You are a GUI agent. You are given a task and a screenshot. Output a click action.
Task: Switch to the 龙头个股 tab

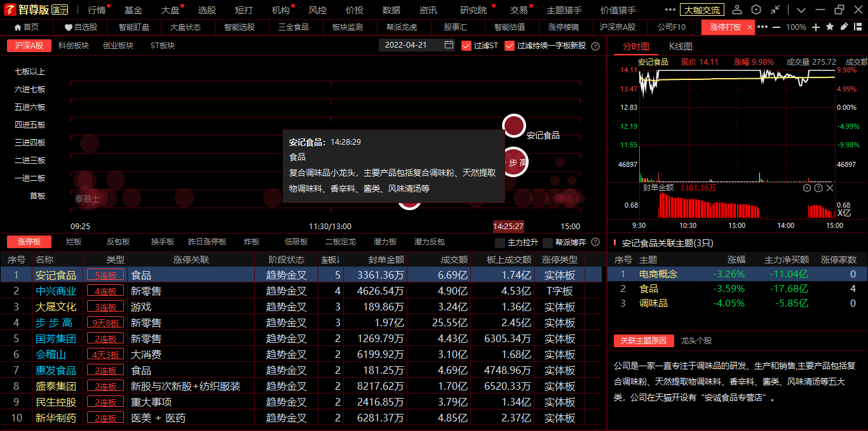tap(696, 340)
